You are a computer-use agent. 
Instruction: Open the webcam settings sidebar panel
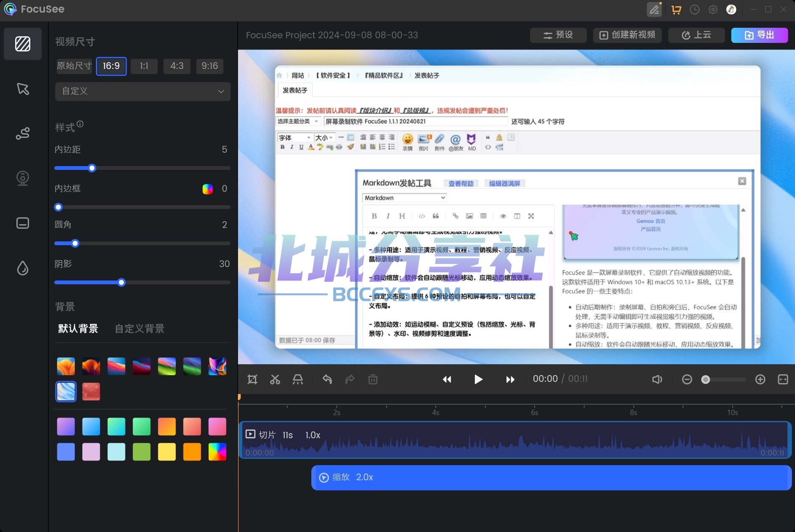(x=23, y=178)
